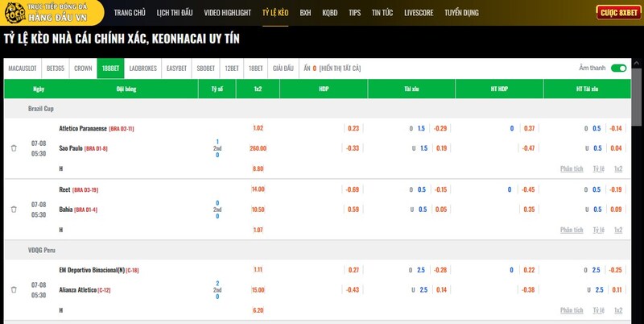Click the 0.59 HDP value for Bahia

pyautogui.click(x=353, y=210)
